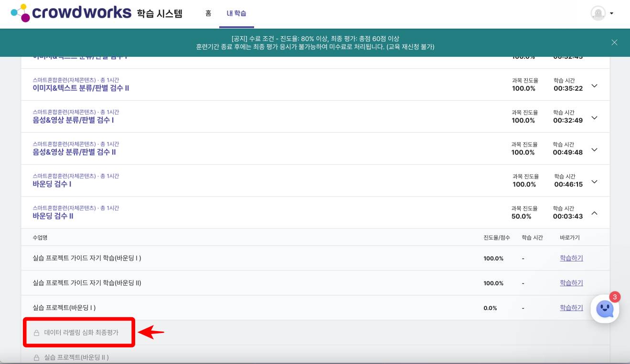Screen dimensions: 630x364
Task: Expand the 바운딩 검수 I course row
Action: (594, 180)
